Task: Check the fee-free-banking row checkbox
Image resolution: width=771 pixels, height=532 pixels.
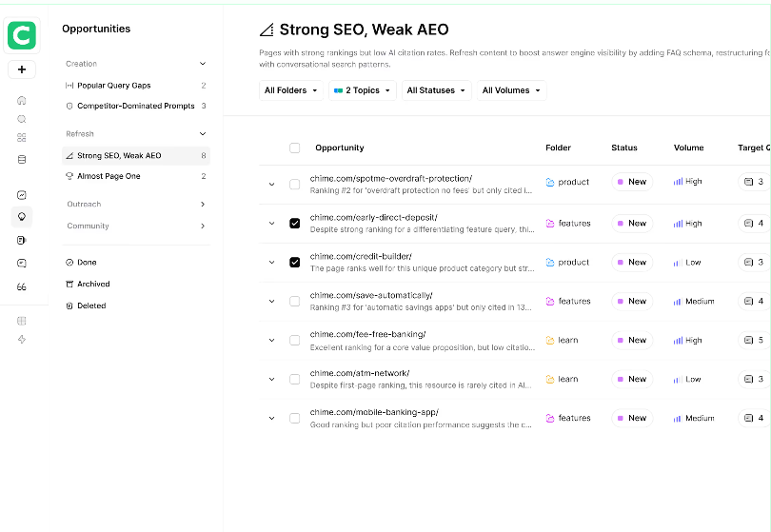Action: pyautogui.click(x=294, y=341)
